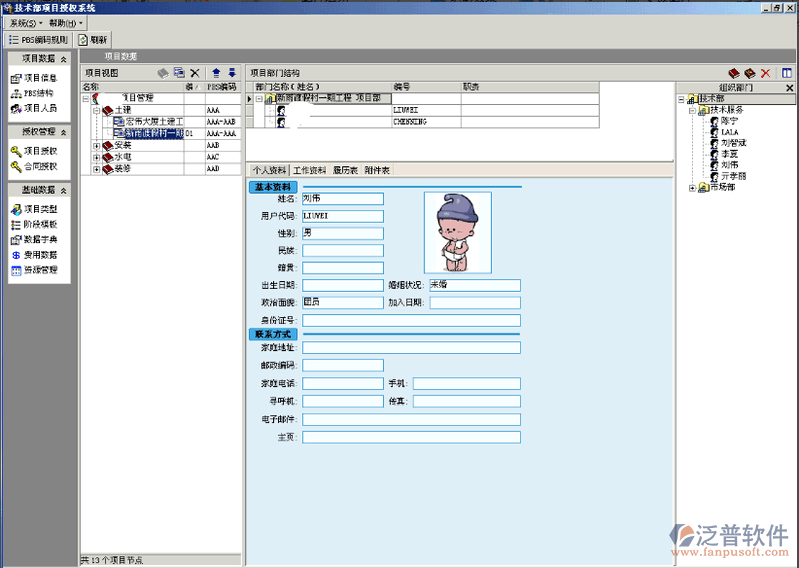Open PBS结构 in the sidebar
Image resolution: width=799 pixels, height=568 pixels.
39,93
